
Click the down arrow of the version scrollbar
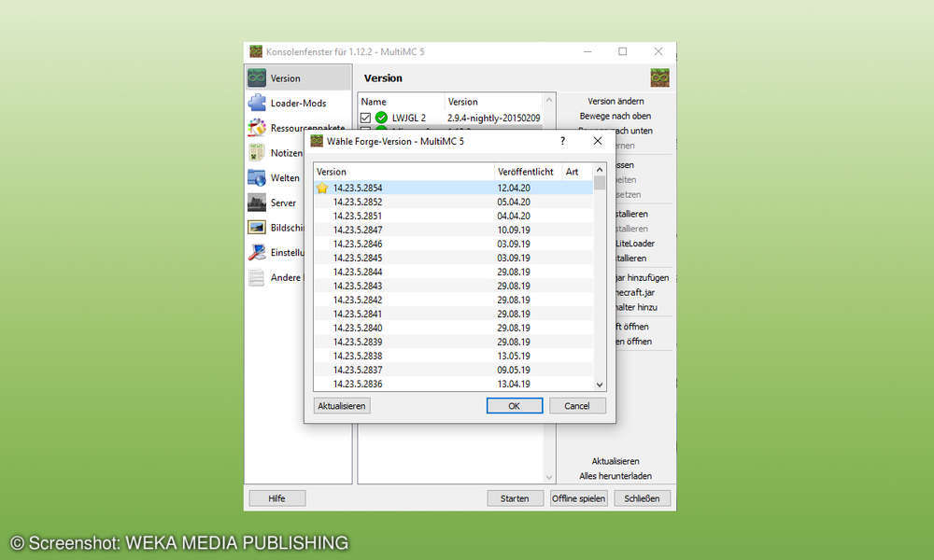pos(601,384)
